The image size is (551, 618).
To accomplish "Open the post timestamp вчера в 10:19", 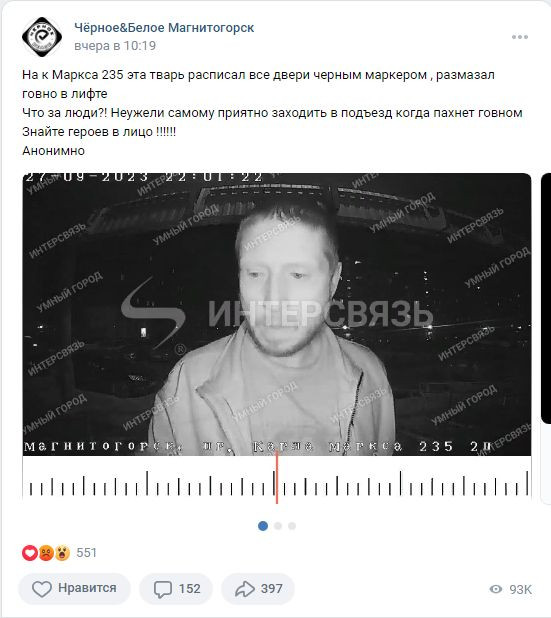I will 115,46.
